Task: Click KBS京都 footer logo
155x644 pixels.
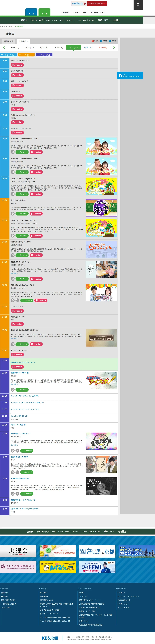Action: (50, 638)
